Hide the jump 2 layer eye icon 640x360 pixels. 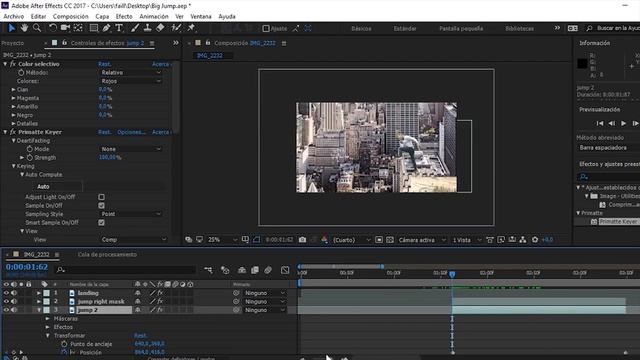click(x=6, y=310)
